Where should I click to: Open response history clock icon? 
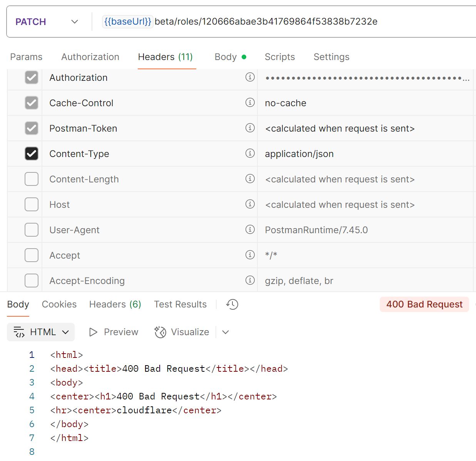232,304
